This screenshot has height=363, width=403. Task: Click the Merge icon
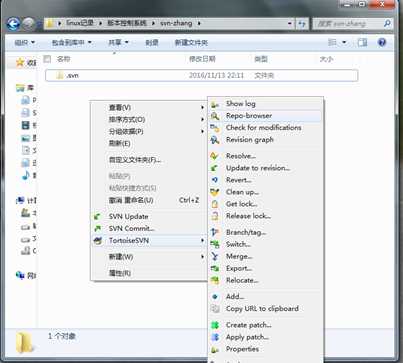215,256
